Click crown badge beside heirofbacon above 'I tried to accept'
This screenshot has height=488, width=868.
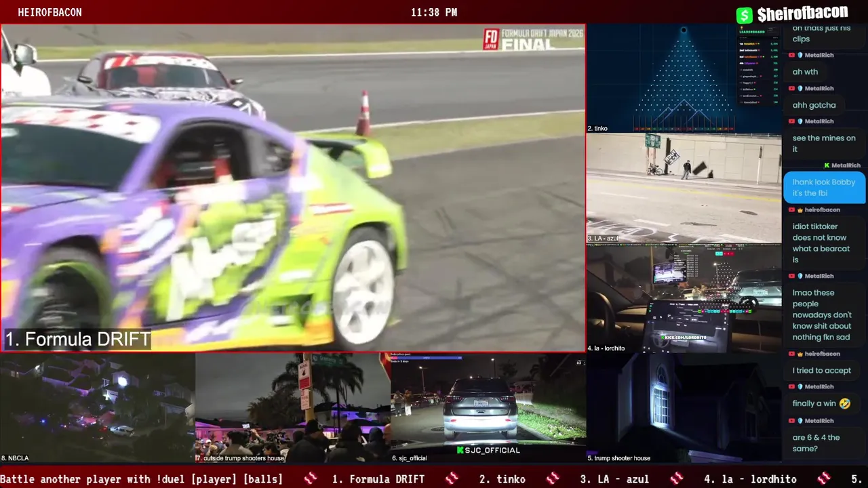click(x=800, y=354)
